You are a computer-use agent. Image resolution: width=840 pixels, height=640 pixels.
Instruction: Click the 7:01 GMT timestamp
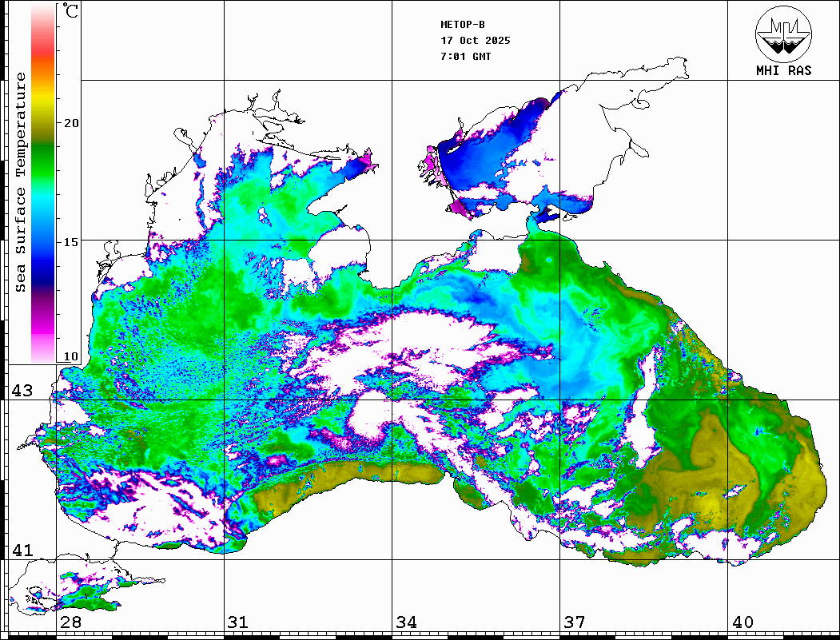point(466,57)
